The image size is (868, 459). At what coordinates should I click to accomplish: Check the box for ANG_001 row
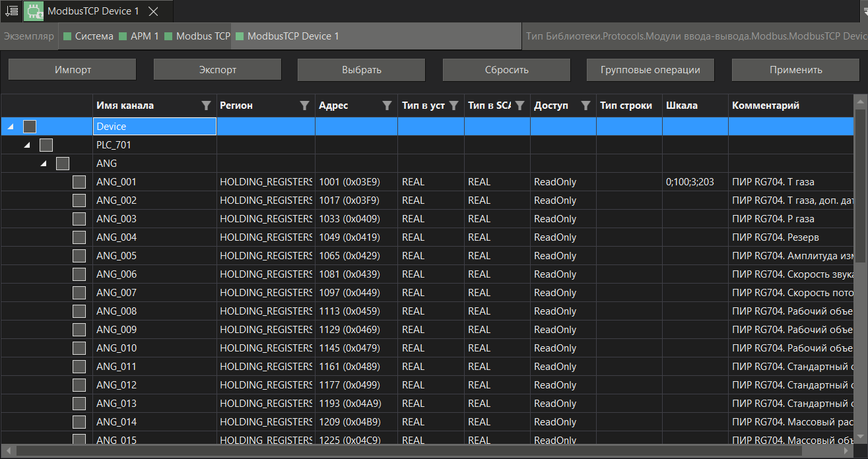coord(79,182)
